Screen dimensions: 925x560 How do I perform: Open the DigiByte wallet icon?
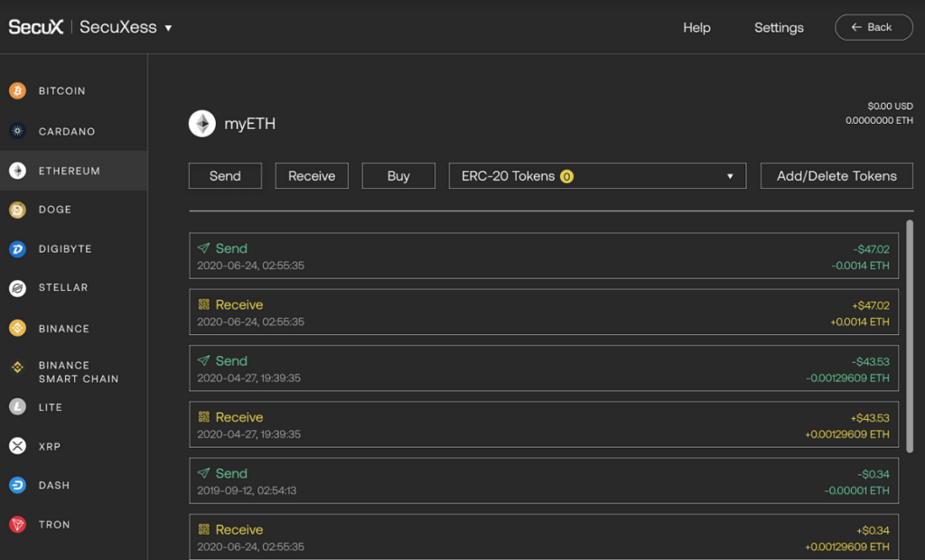tap(16, 248)
